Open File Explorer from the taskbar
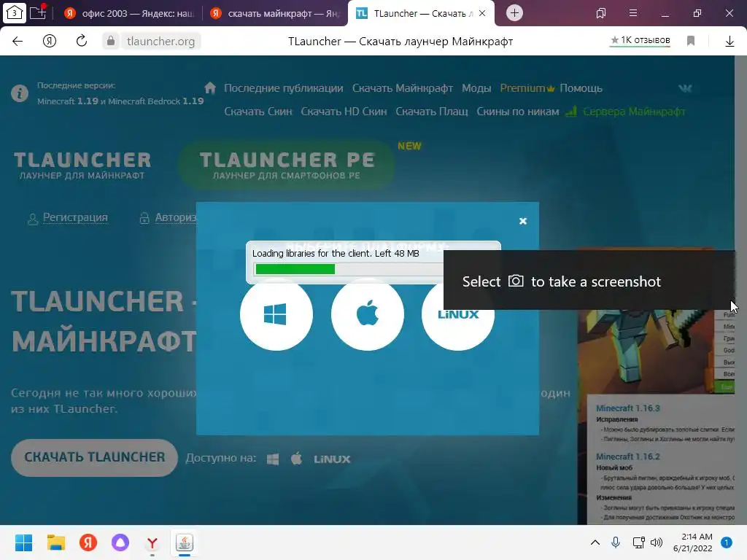Viewport: 747px width, 560px height. pyautogui.click(x=55, y=542)
